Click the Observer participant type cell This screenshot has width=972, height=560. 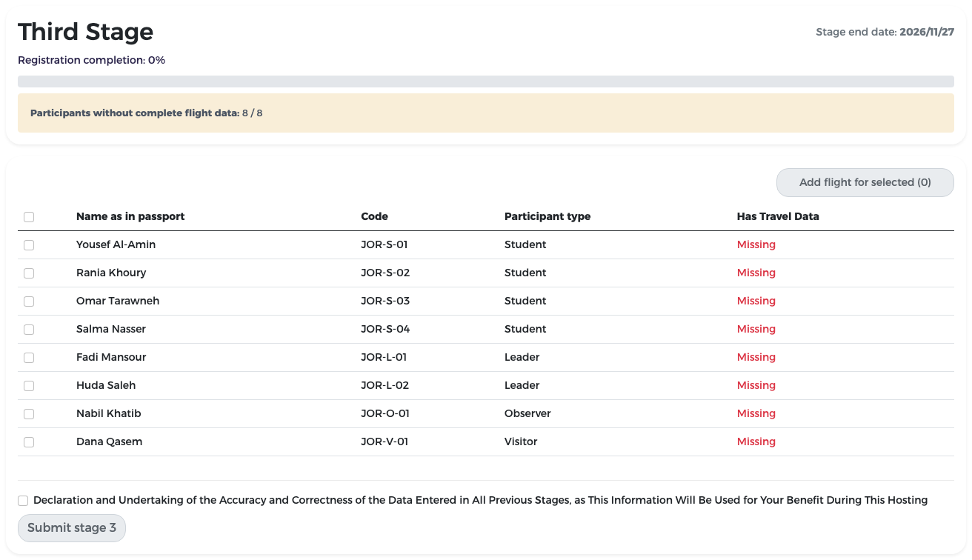[527, 413]
